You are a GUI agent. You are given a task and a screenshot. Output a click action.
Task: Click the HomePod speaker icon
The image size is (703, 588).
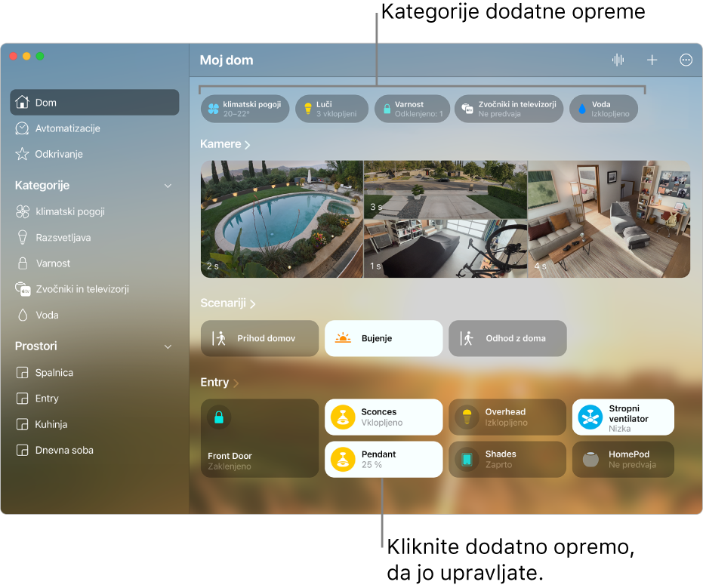coord(590,460)
